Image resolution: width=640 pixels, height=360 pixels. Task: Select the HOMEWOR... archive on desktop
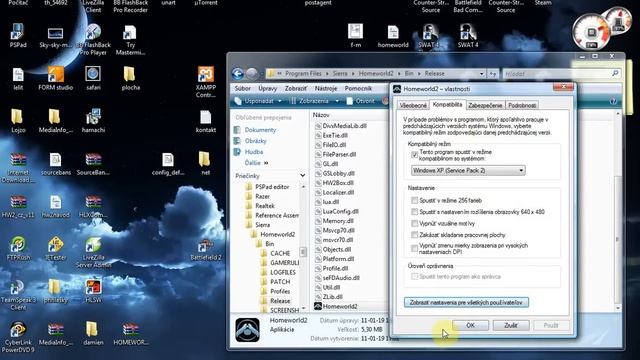coord(131,333)
